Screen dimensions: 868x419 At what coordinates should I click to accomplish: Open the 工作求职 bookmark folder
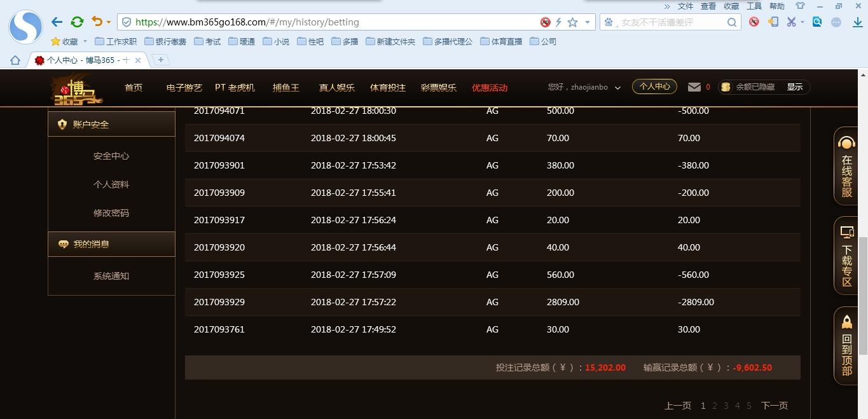(116, 41)
